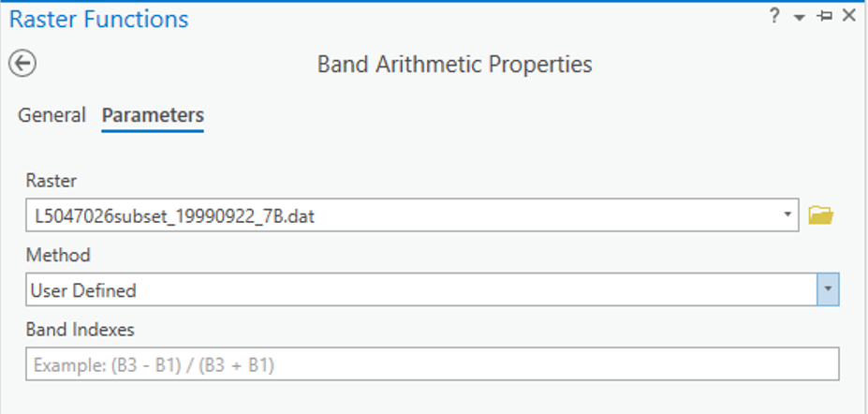Close the Raster Functions pane
This screenshot has height=414, width=868.
tap(849, 16)
